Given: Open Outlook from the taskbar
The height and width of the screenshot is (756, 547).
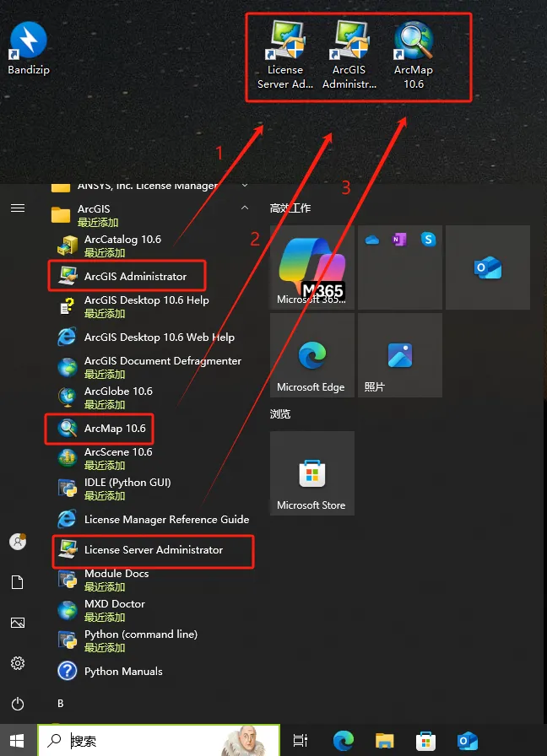Looking at the screenshot, I should 468,741.
